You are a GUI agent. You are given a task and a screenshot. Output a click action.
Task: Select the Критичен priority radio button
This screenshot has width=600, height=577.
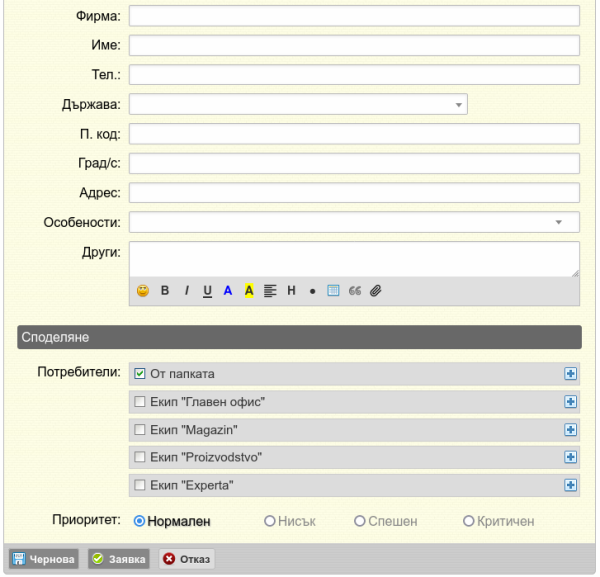pos(469,522)
